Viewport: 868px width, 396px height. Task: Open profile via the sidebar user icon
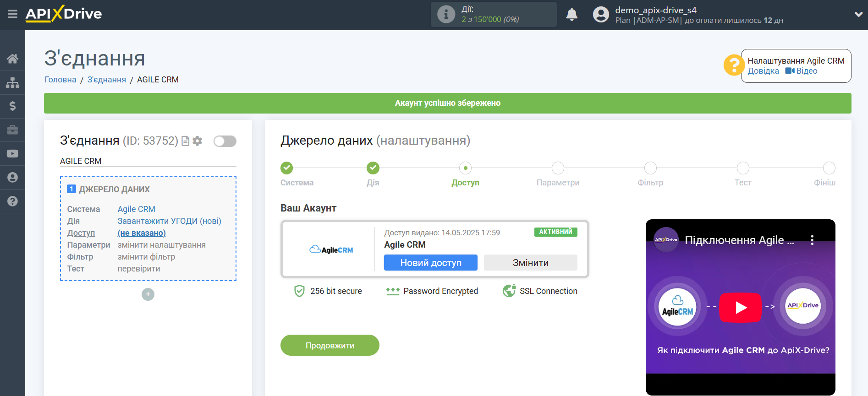point(12,178)
